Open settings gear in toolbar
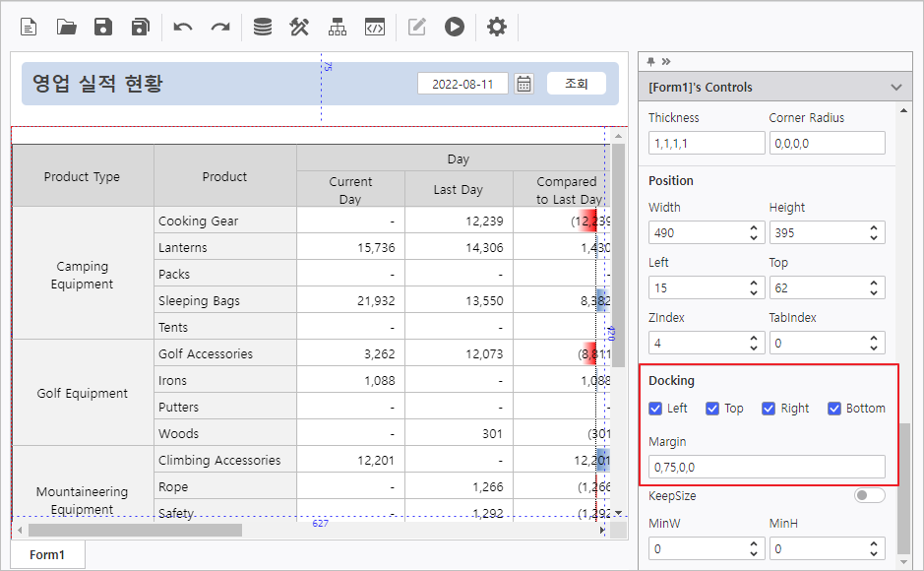Image resolution: width=924 pixels, height=571 pixels. (497, 28)
